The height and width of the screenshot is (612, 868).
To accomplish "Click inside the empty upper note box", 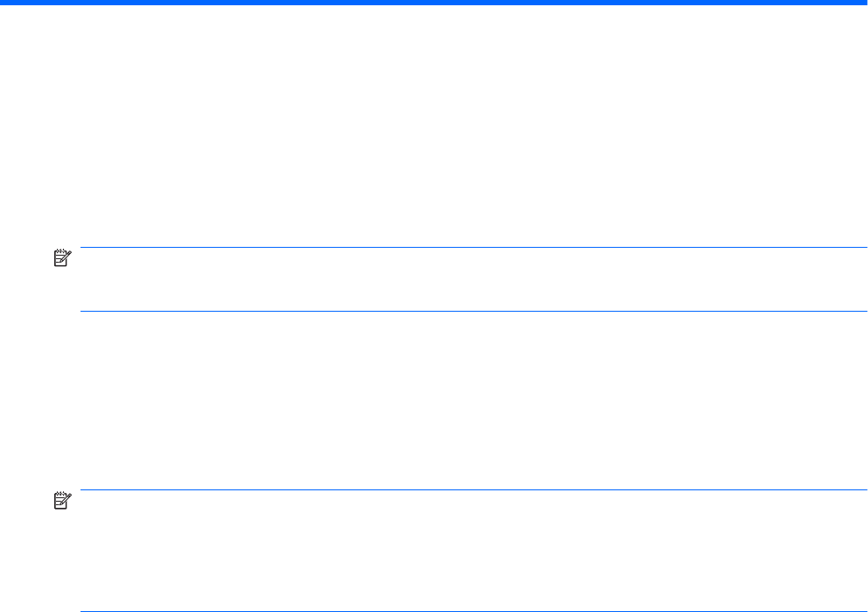I will [472, 279].
